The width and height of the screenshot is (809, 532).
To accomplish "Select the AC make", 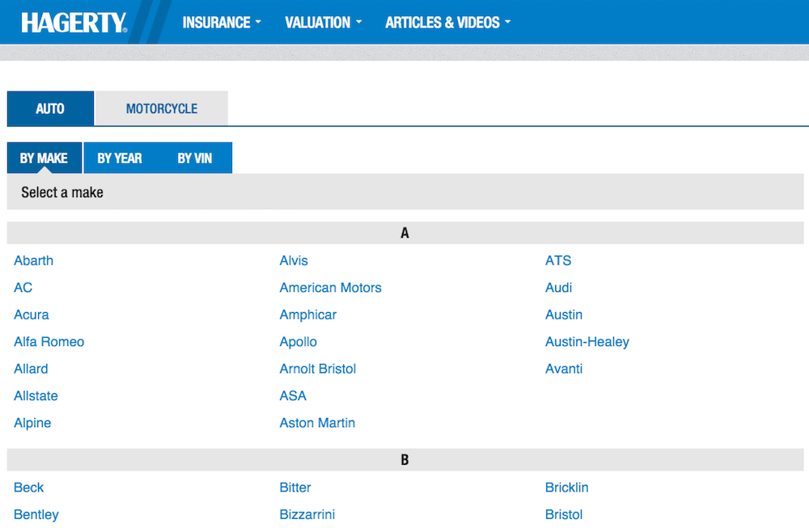I will 23,288.
